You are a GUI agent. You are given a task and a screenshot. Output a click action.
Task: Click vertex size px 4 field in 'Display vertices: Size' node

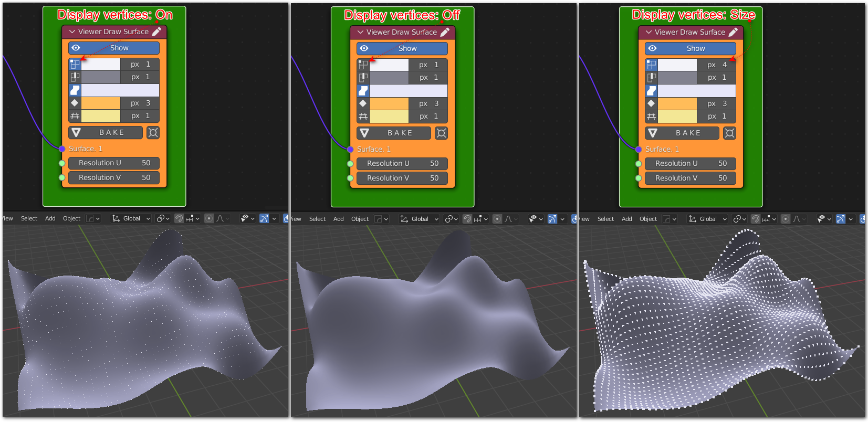click(716, 65)
